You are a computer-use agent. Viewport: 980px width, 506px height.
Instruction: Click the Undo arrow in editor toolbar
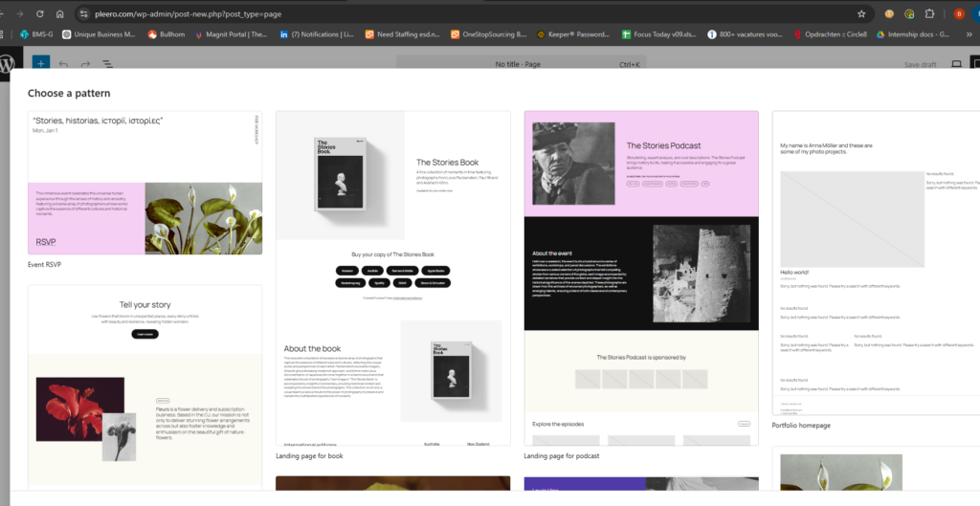pyautogui.click(x=63, y=64)
